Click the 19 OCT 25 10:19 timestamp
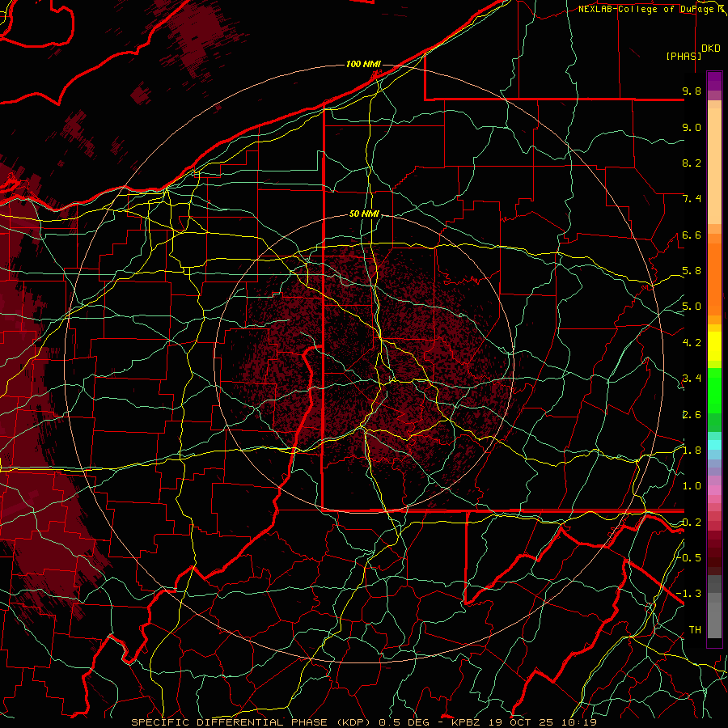 [543, 722]
